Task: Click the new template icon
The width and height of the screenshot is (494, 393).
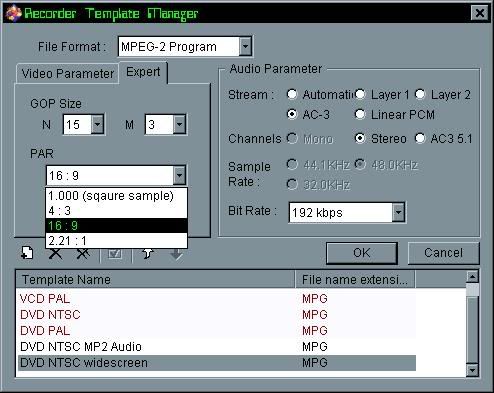Action: click(x=27, y=253)
